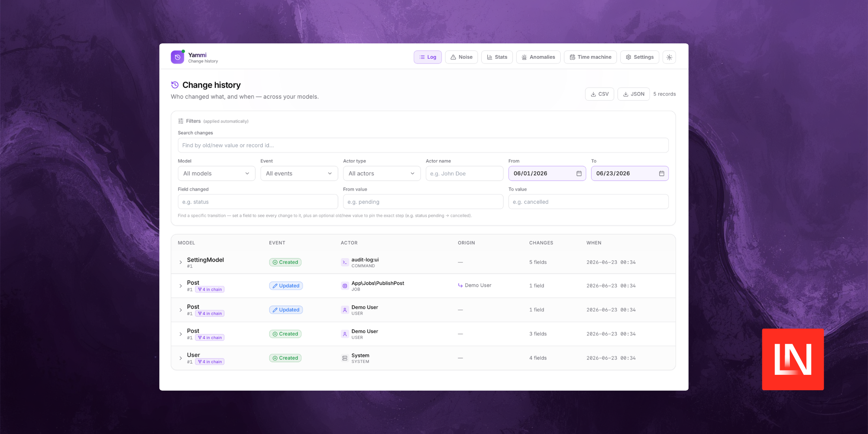Click the Filters sliders icon

coord(181,121)
